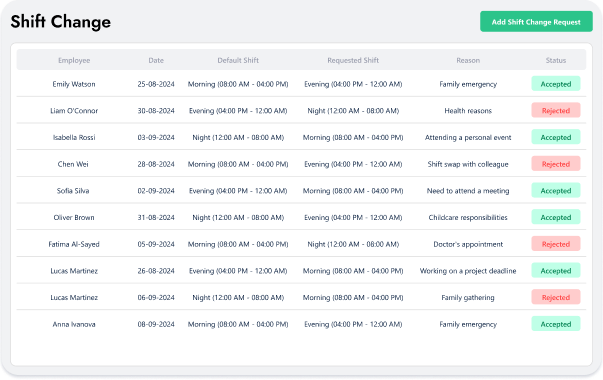The height and width of the screenshot is (380, 603).
Task: Select employee Oliver Brown
Action: pyautogui.click(x=74, y=217)
